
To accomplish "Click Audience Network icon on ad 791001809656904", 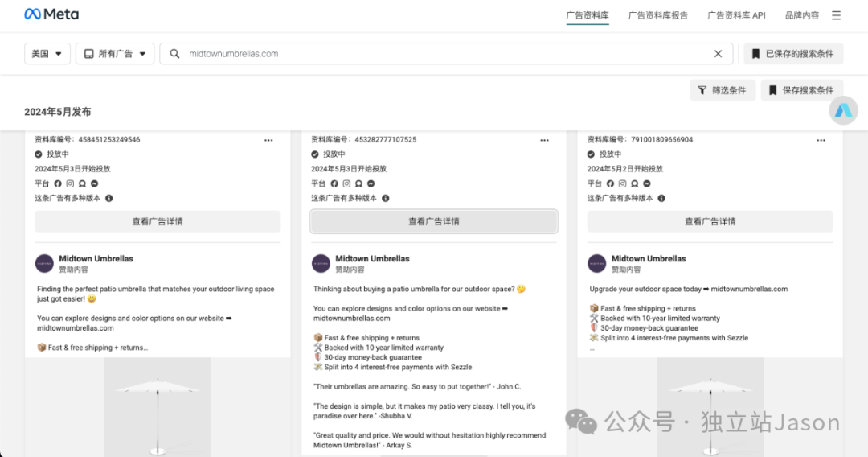I will point(634,183).
